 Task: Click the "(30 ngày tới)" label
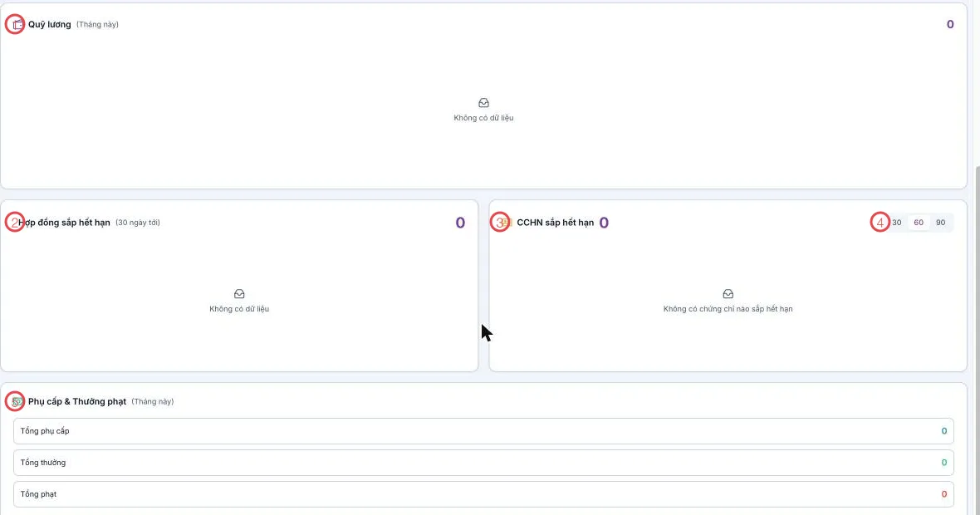(138, 223)
